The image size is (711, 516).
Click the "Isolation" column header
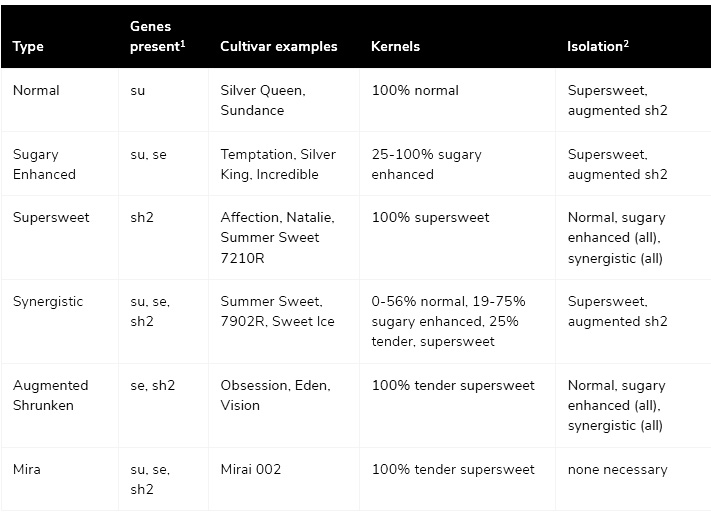[598, 46]
